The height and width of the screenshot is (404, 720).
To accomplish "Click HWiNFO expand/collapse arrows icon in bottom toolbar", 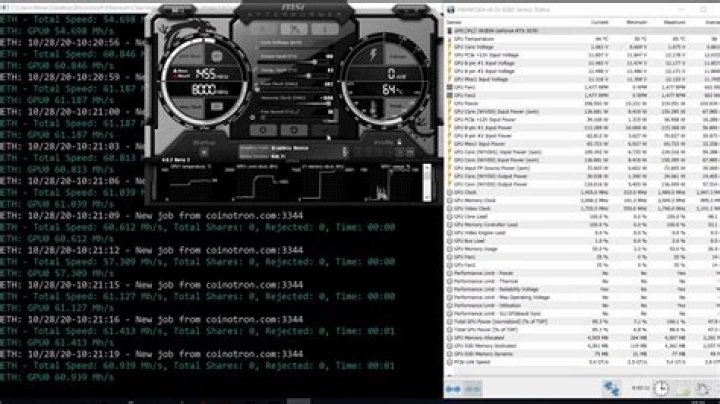I will click(x=453, y=389).
